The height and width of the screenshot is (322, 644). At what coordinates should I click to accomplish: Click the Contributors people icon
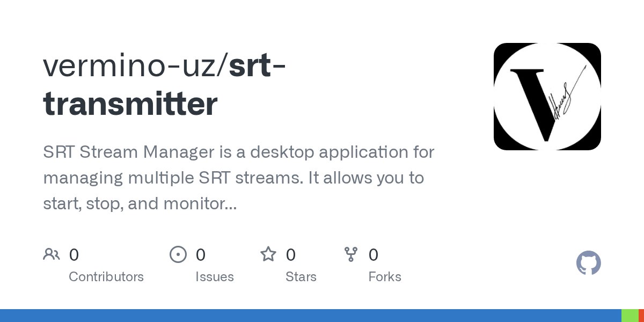[x=51, y=254]
